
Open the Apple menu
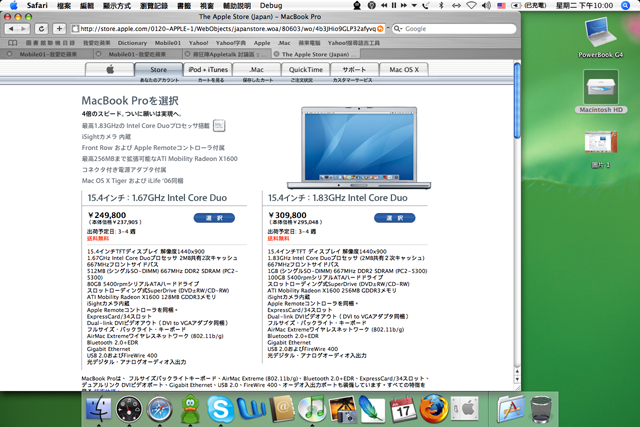point(13,5)
